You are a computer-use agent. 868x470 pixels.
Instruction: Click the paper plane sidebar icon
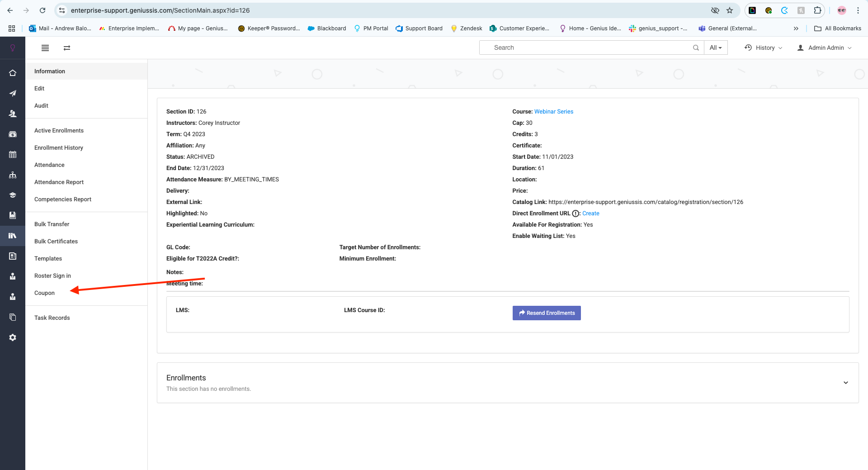coord(13,93)
